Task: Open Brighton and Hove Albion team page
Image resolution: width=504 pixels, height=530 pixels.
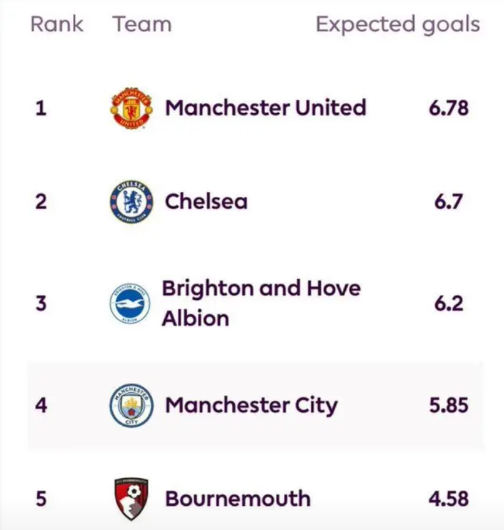Action: point(261,303)
